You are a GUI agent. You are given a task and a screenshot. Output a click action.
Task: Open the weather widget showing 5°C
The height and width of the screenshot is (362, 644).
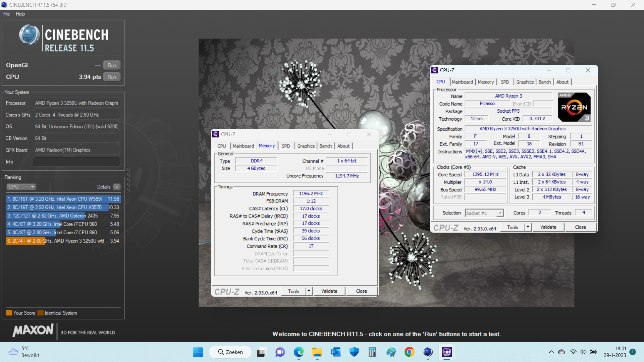[23, 352]
